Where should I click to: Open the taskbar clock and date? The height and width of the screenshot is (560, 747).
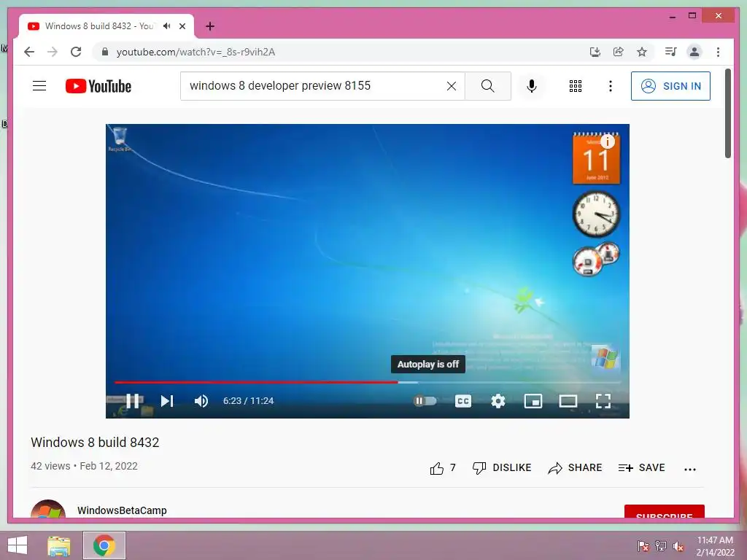click(715, 546)
